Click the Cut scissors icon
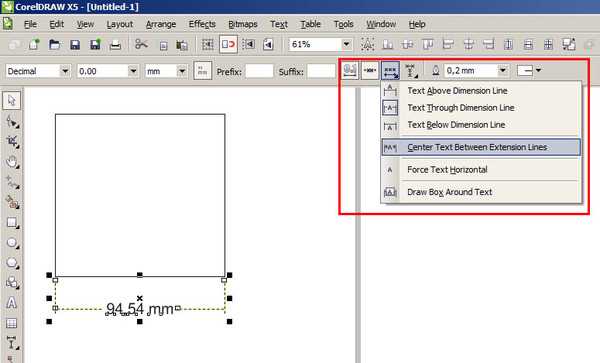This screenshot has width=600, height=363. point(141,44)
